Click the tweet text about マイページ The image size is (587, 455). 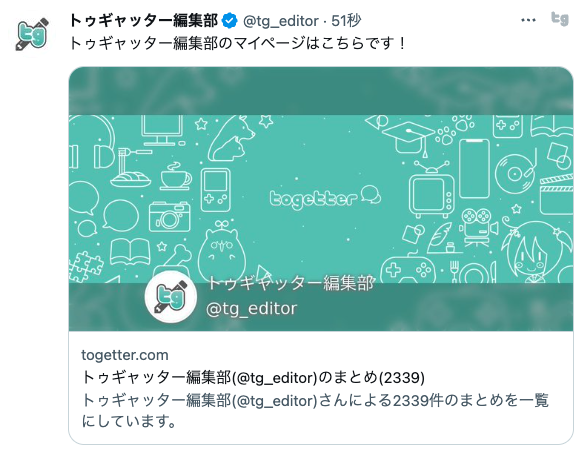tap(237, 43)
